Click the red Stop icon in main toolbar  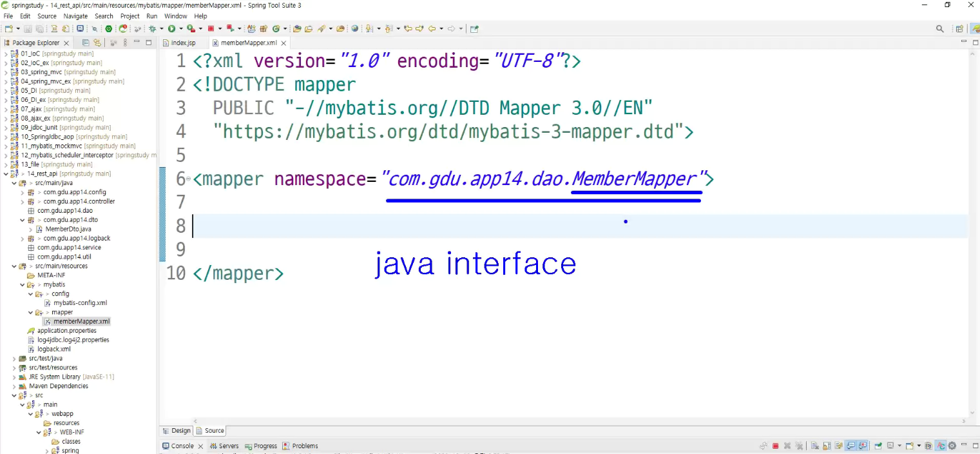click(x=211, y=28)
